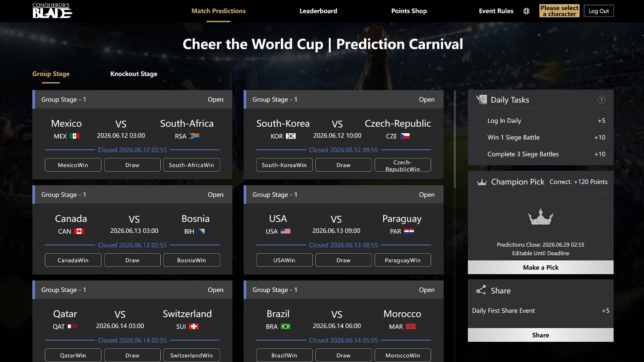Click the Make a Pick button
This screenshot has width=644, height=362.
click(540, 267)
